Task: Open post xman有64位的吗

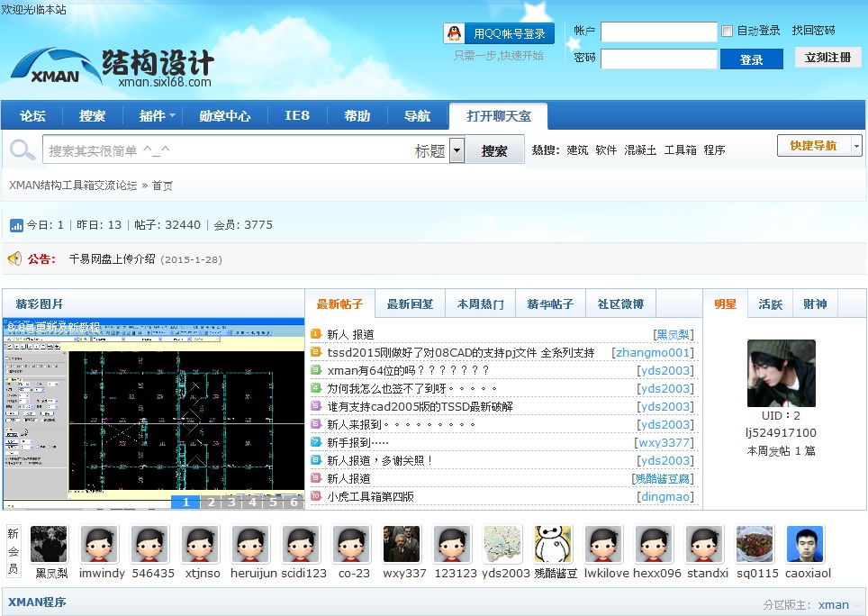Action: coord(408,370)
